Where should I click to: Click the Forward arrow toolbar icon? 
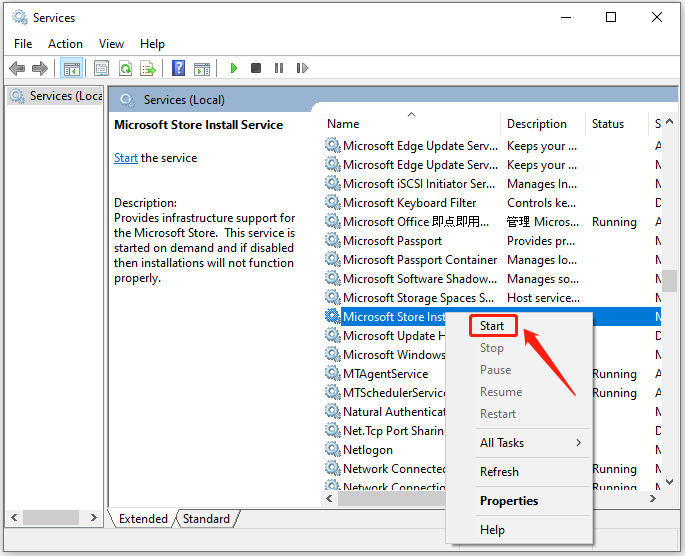click(40, 68)
